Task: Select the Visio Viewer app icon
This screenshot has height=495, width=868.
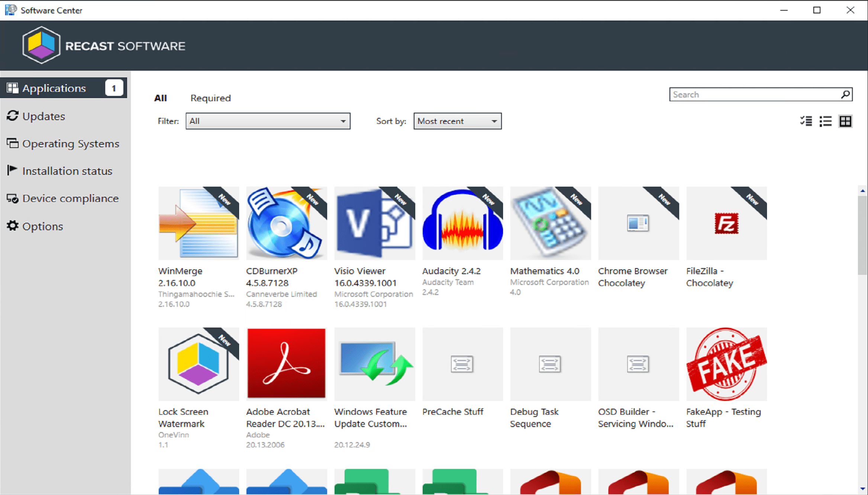Action: (x=374, y=223)
